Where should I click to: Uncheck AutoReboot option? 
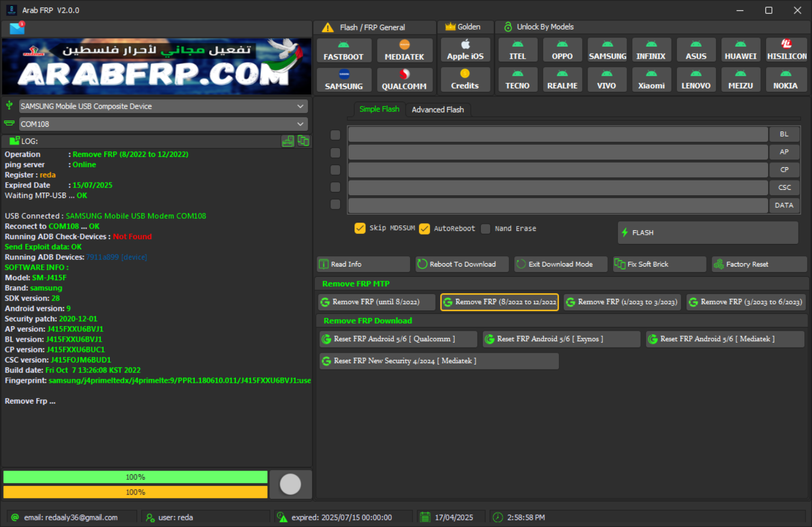425,229
